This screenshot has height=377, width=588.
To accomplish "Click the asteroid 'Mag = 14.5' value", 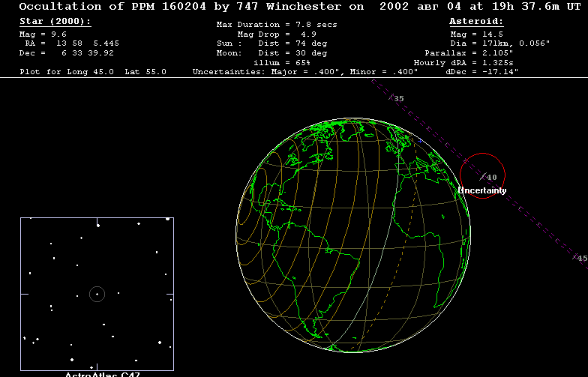I will (477, 34).
